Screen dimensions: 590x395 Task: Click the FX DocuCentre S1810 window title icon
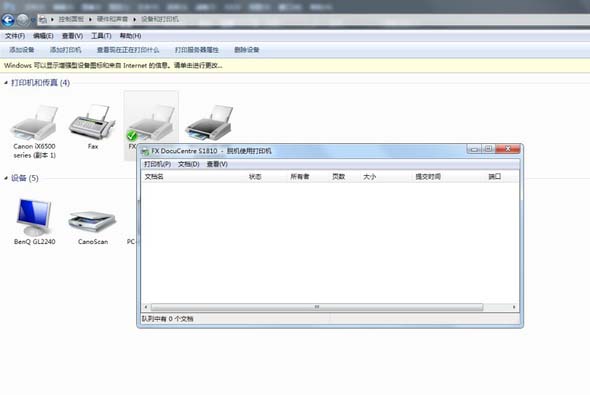(145, 152)
